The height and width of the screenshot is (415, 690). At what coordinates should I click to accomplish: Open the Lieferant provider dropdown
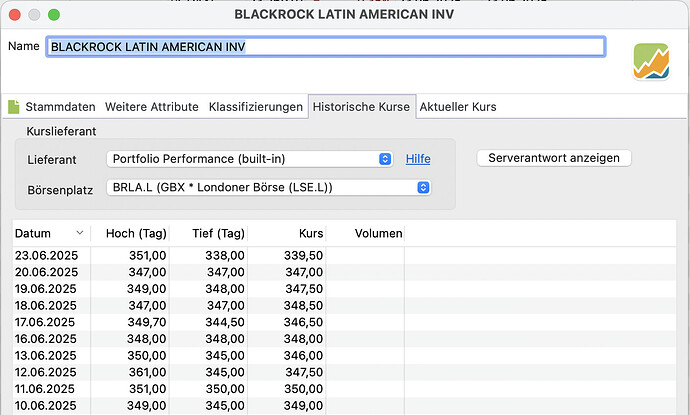click(250, 159)
